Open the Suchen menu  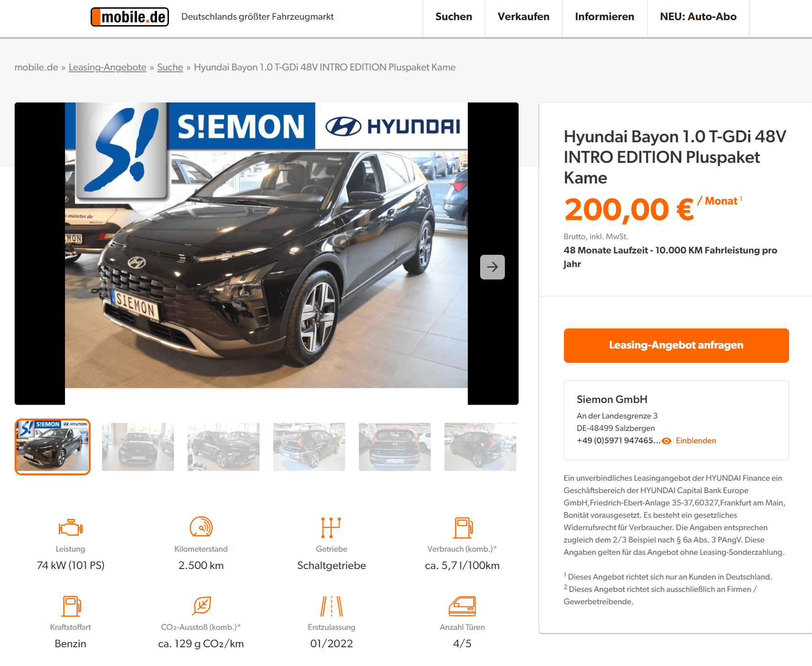pos(454,17)
